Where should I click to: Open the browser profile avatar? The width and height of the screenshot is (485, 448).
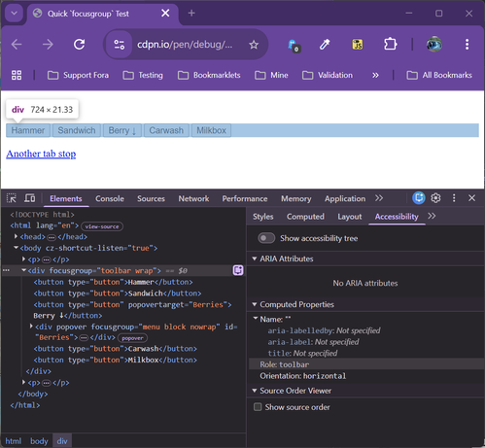click(x=434, y=45)
